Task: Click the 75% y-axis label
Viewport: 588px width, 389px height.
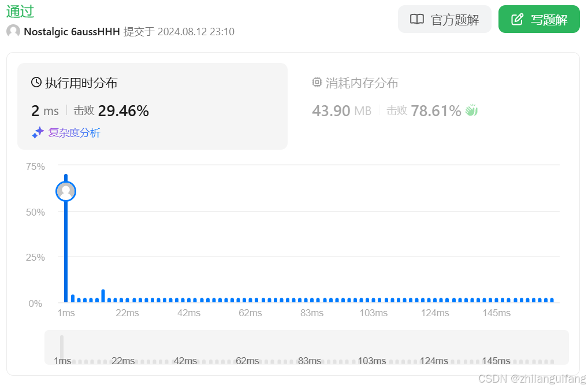Action: tap(35, 166)
